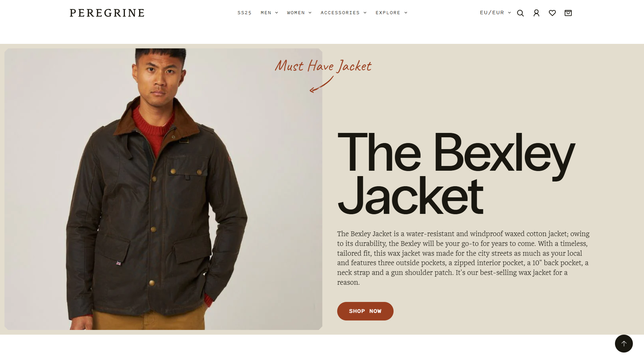Open the SS25 collection menu item
644x364 pixels.
(244, 13)
